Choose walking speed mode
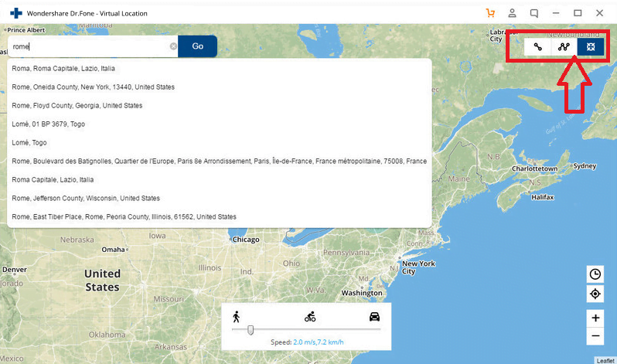The image size is (617, 364). [x=237, y=316]
